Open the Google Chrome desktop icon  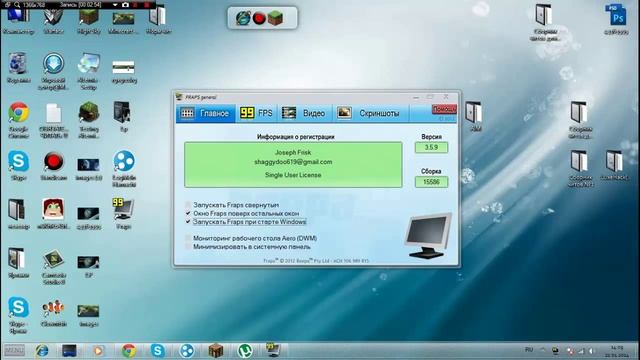pos(18,113)
